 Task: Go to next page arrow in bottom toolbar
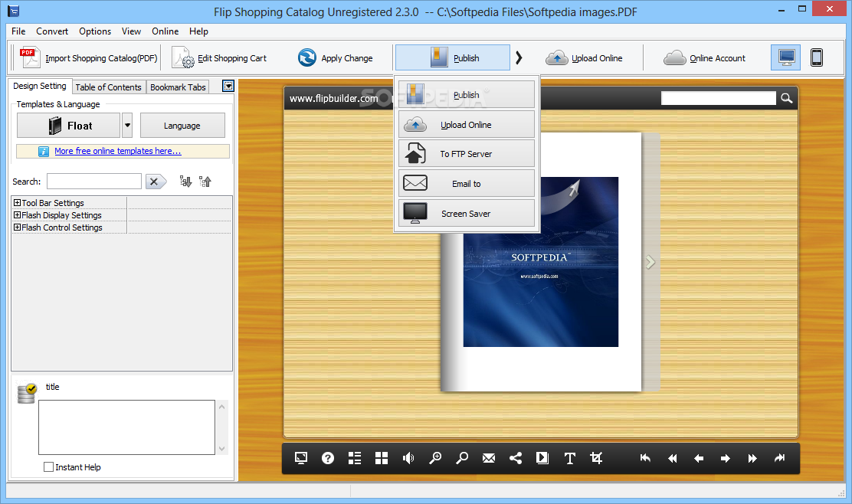(726, 458)
